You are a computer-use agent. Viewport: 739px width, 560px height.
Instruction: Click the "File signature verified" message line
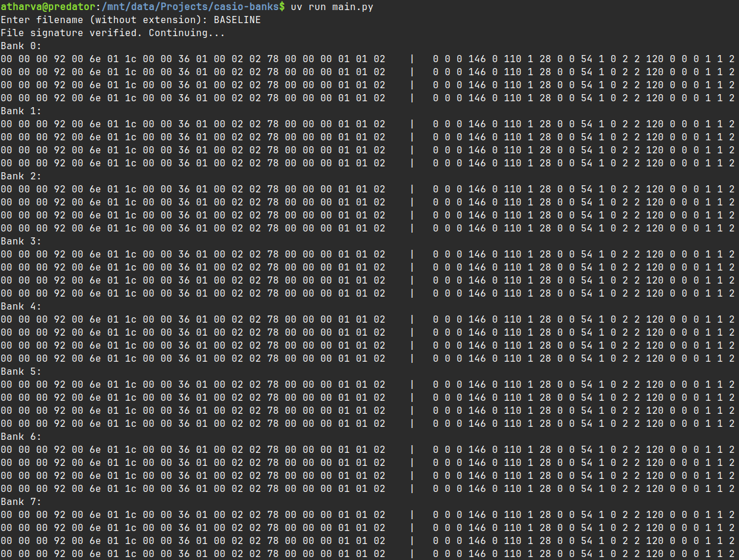(113, 33)
